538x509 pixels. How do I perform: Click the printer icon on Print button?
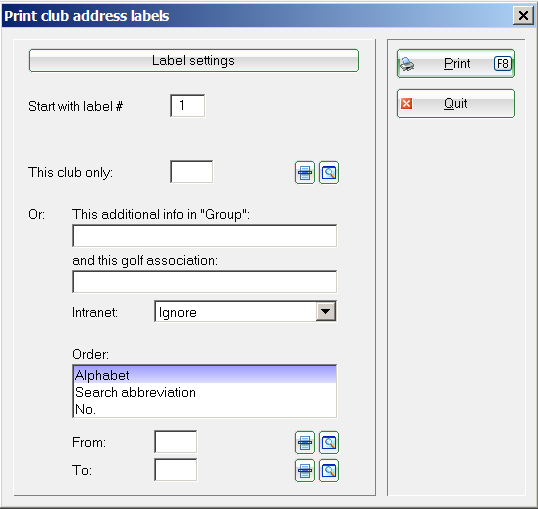pos(407,64)
